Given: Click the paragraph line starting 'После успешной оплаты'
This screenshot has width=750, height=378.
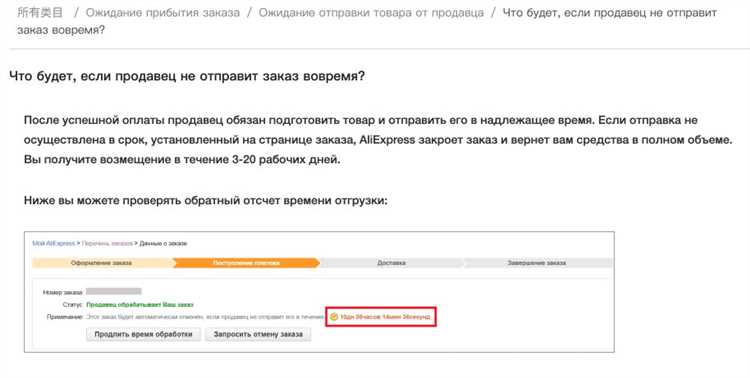Looking at the screenshot, I should click(x=361, y=120).
